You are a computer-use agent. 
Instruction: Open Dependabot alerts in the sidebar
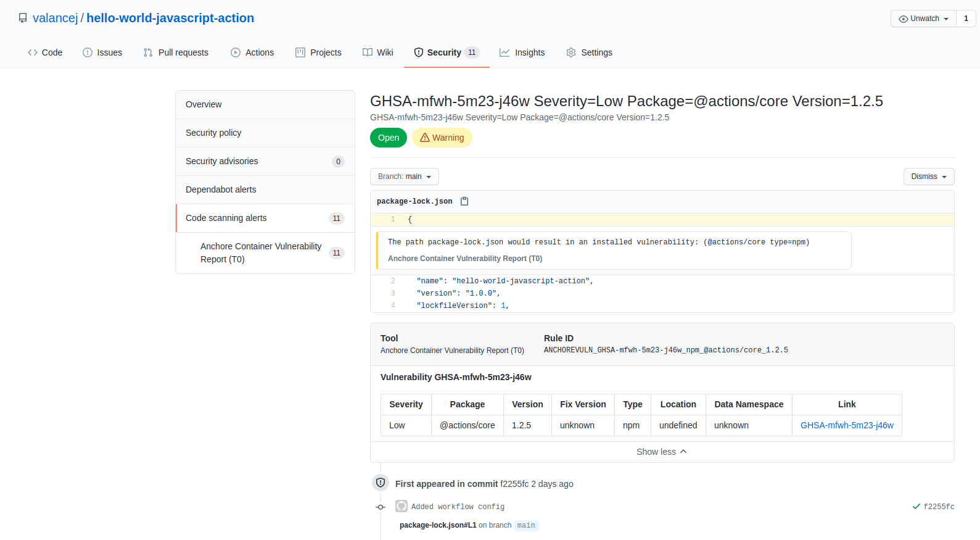[265, 189]
